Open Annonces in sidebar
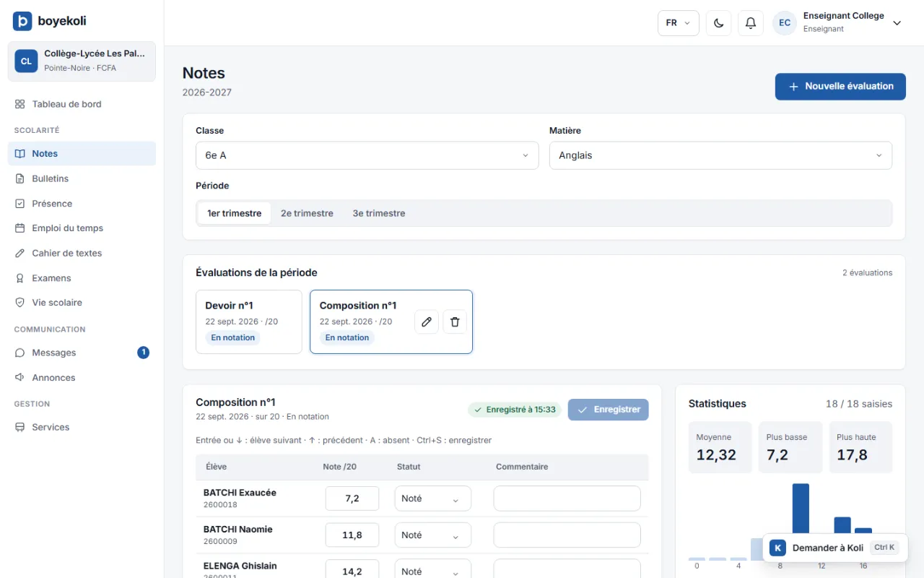This screenshot has height=578, width=924. (x=82, y=378)
